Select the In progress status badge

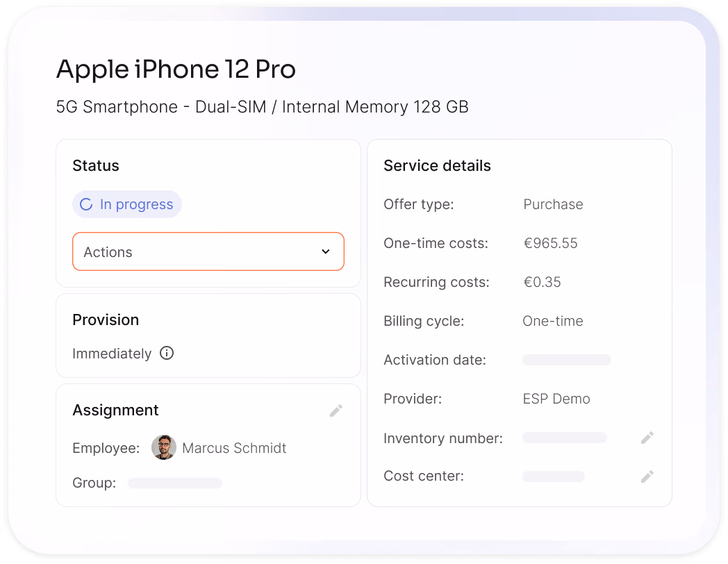click(x=127, y=204)
